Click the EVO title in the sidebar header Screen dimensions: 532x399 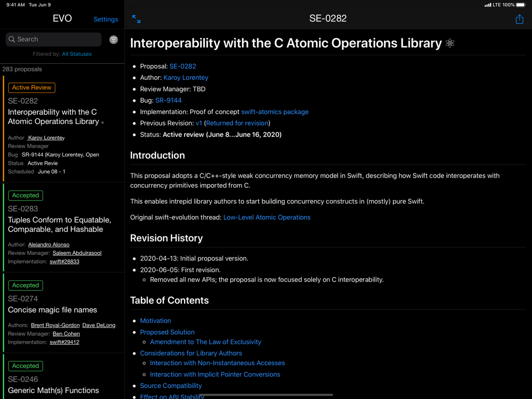pyautogui.click(x=62, y=18)
